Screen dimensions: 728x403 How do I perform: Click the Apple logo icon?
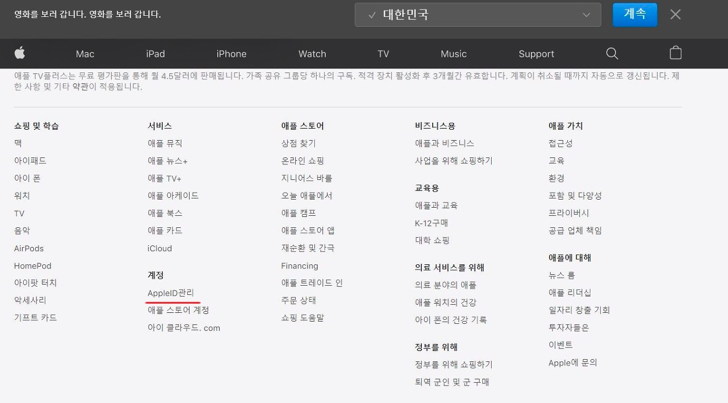pos(20,53)
